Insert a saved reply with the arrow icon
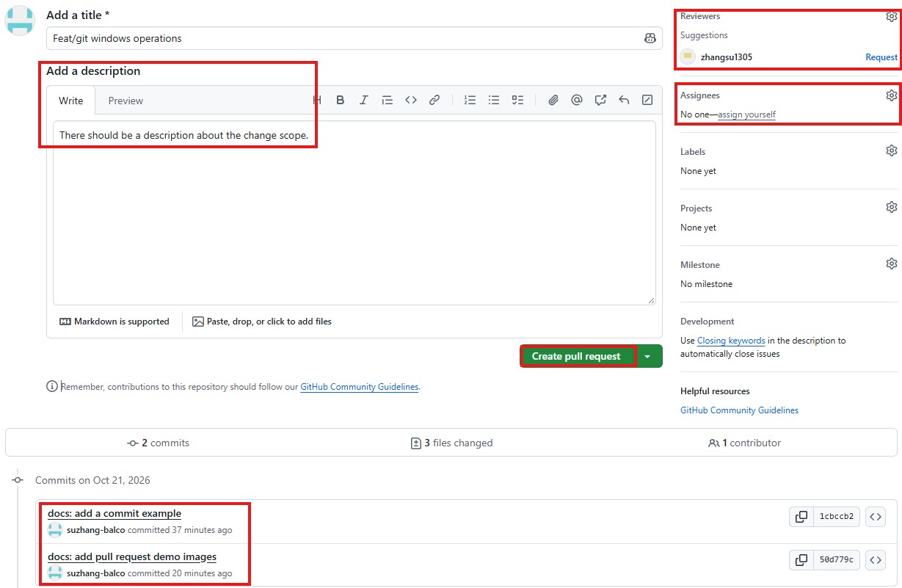 pos(624,101)
